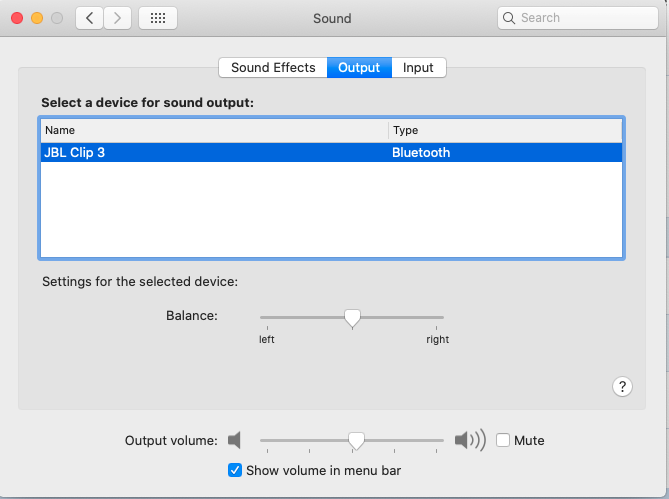Image resolution: width=669 pixels, height=499 pixels.
Task: Switch to the Sound Effects tab
Action: tap(273, 67)
